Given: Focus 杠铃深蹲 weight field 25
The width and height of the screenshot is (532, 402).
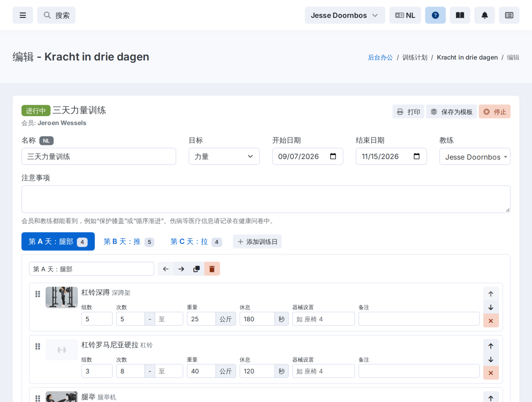Looking at the screenshot, I should click(x=201, y=319).
